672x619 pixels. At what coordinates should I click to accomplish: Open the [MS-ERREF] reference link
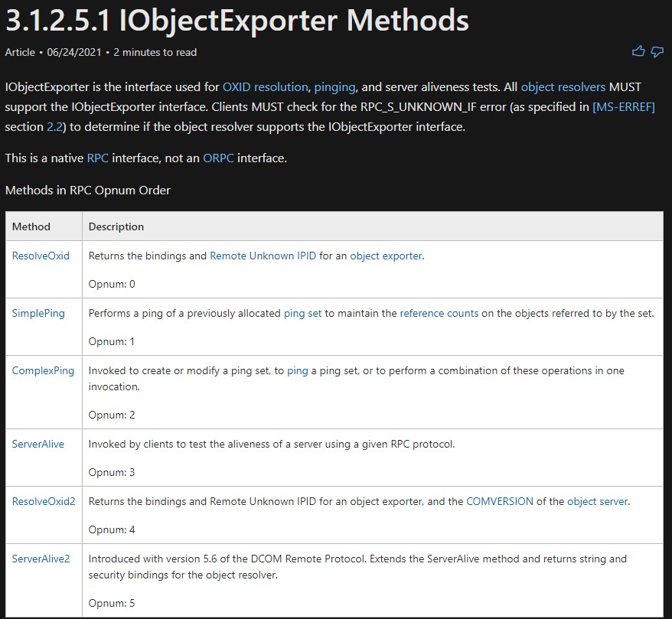(x=624, y=106)
